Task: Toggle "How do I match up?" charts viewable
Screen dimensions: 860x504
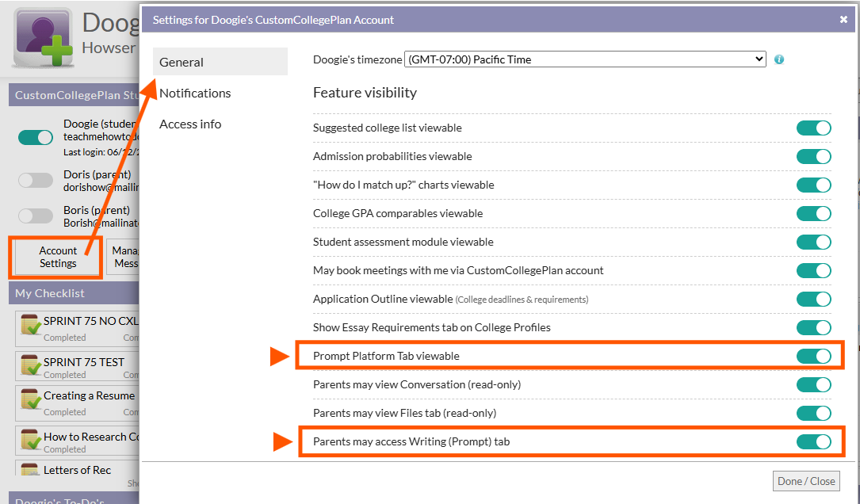Action: pyautogui.click(x=814, y=185)
